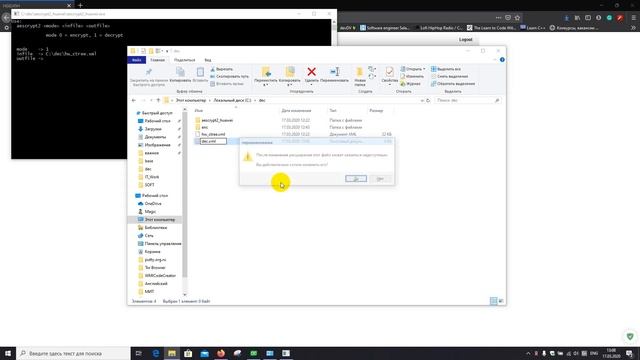The height and width of the screenshot is (360, 640).
Task: Click Clear selection (Снять выделение) in the ribbon
Action: coord(449,76)
